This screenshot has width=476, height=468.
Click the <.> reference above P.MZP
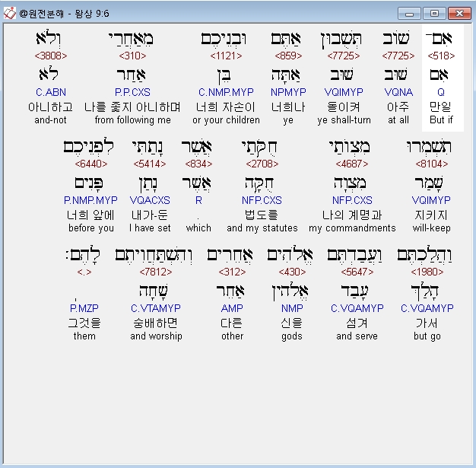(x=84, y=272)
